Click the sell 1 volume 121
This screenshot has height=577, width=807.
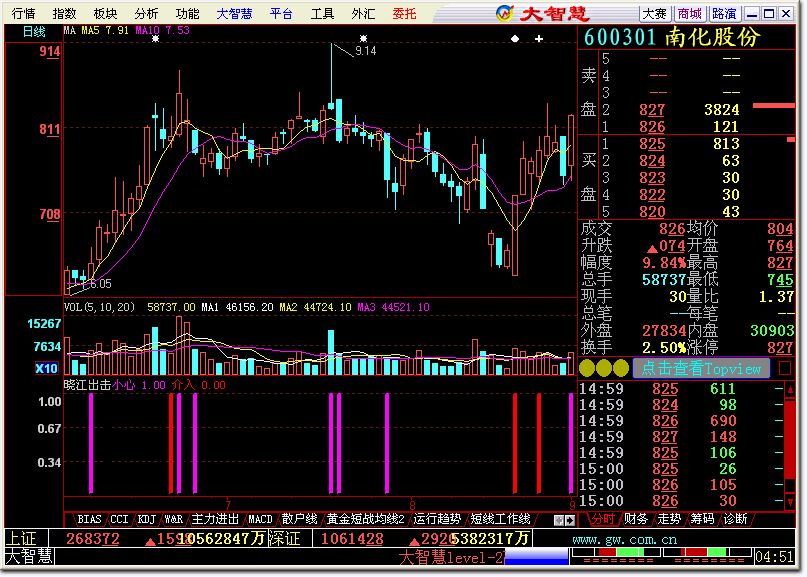tap(726, 127)
